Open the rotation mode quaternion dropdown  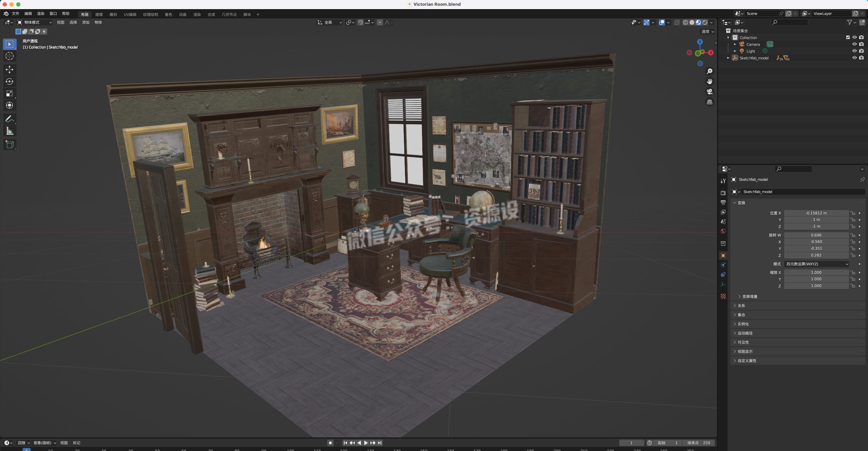[816, 264]
